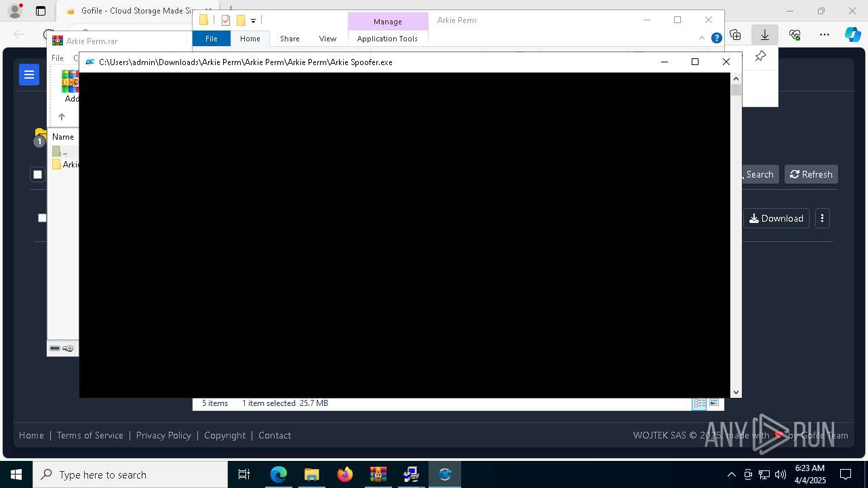Show hidden system tray icons

(x=731, y=474)
